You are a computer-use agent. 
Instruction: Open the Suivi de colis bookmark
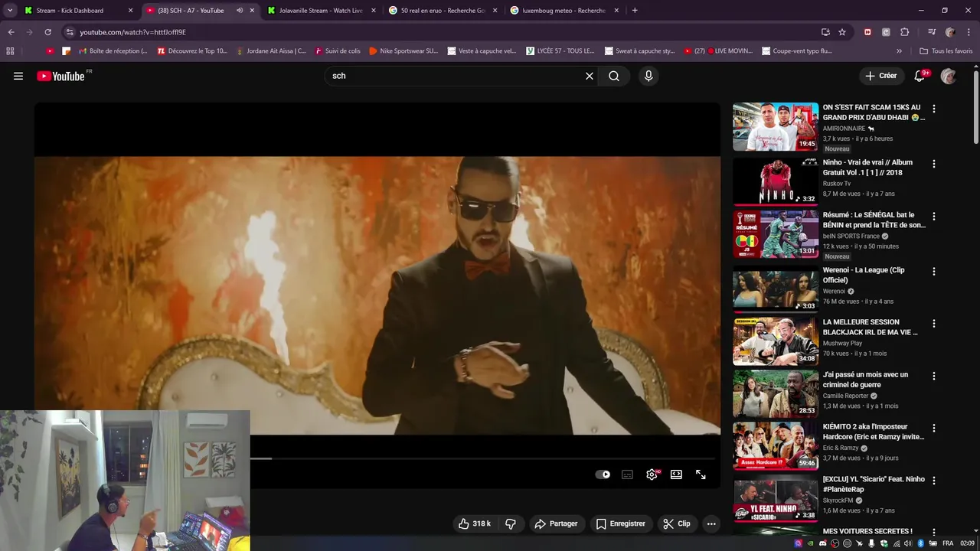[337, 51]
